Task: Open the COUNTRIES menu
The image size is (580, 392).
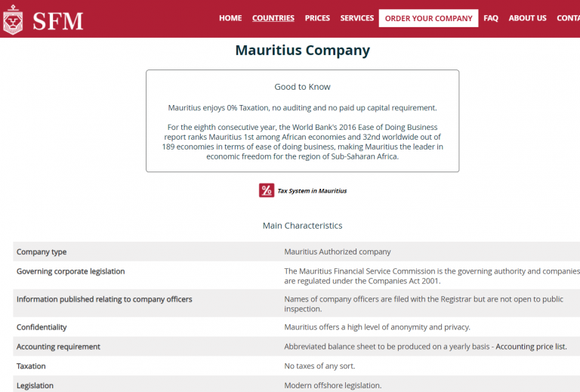Action: 273,18
